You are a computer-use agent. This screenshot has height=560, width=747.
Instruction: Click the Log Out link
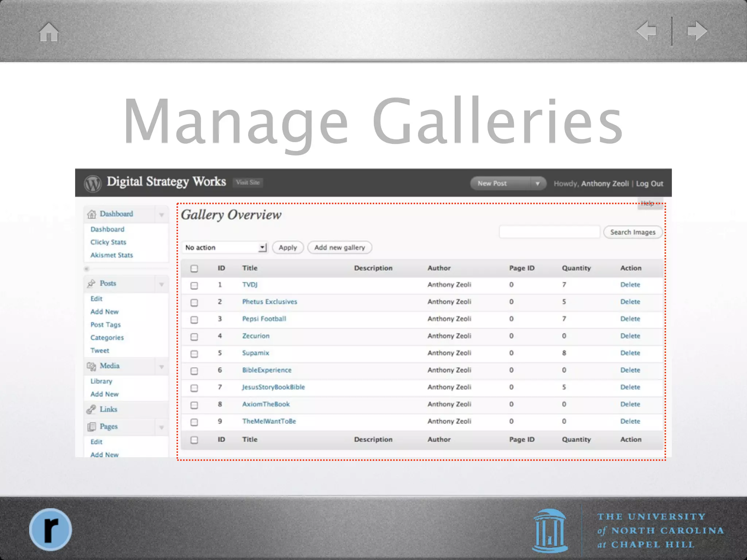coord(649,184)
